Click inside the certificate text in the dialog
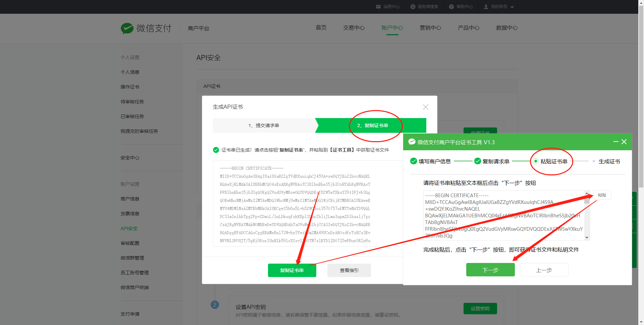Image resolution: width=644 pixels, height=325 pixels. [x=308, y=204]
